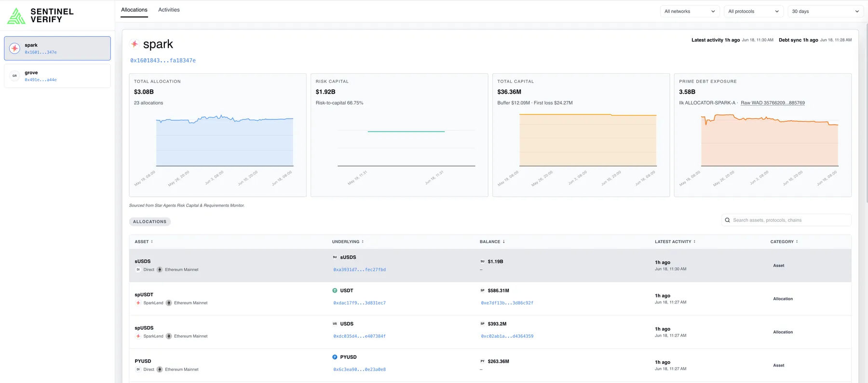The image size is (868, 383).
Task: Click the "23 allocations" text
Action: click(x=149, y=103)
